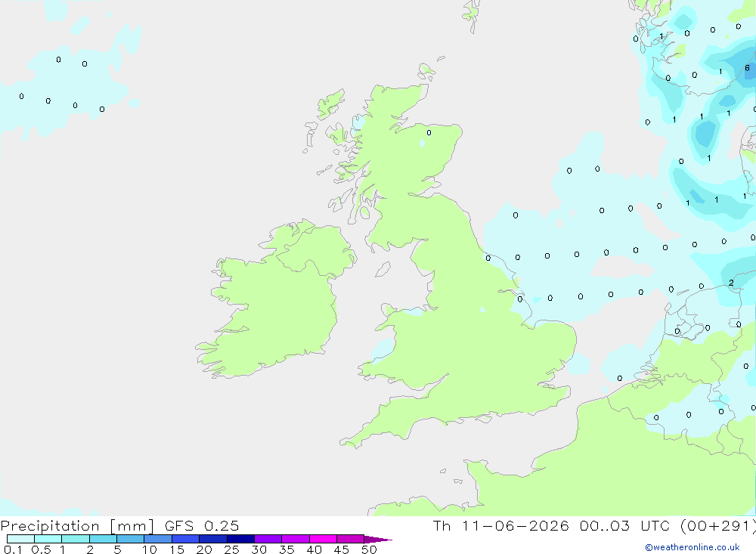Click the 15–20 mm legend swatch
Screen dimensions: 756x554
pos(186,539)
